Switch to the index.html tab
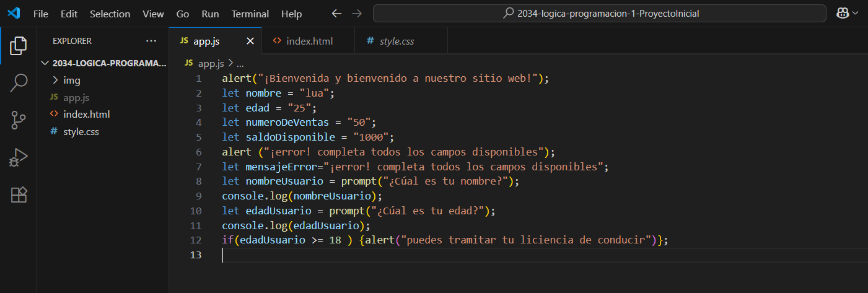 pos(309,41)
